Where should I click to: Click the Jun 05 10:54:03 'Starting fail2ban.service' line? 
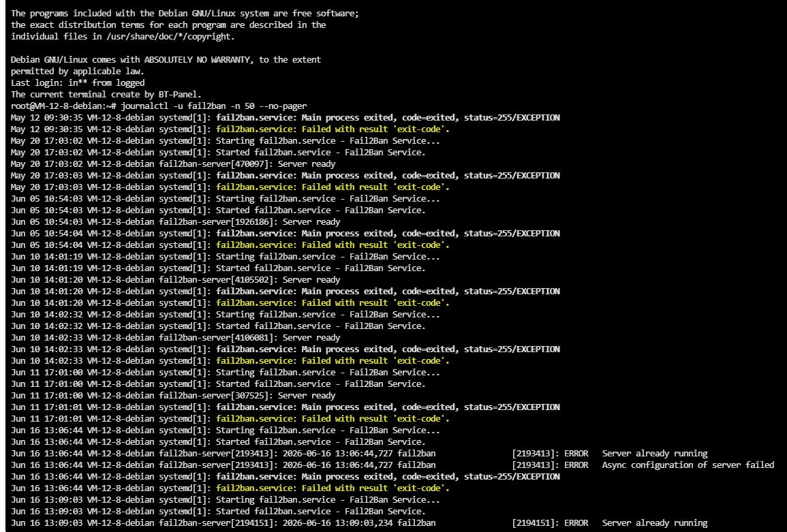tap(226, 198)
